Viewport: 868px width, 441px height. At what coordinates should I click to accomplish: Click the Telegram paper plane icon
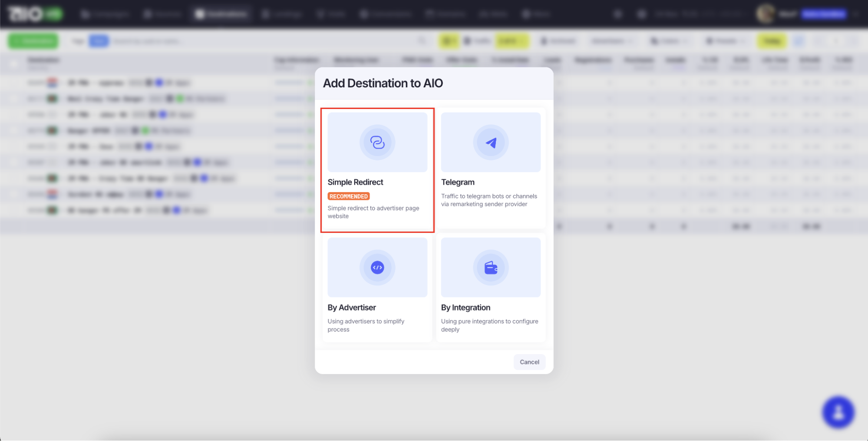point(491,143)
